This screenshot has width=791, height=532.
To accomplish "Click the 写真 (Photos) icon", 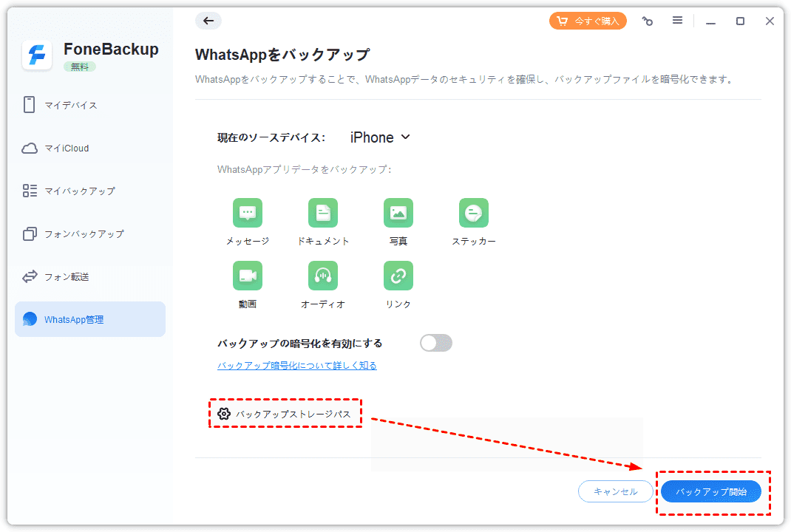I will [398, 213].
